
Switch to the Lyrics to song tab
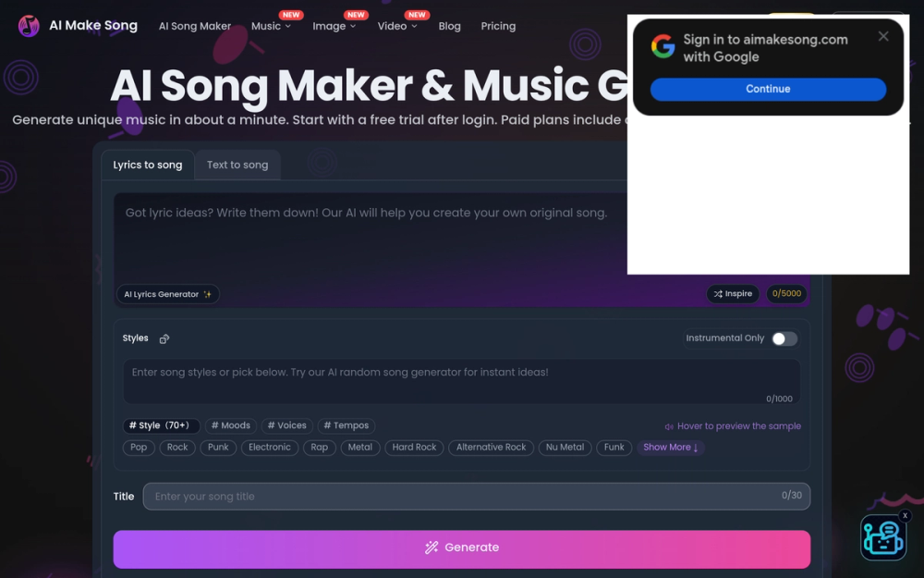(x=147, y=166)
